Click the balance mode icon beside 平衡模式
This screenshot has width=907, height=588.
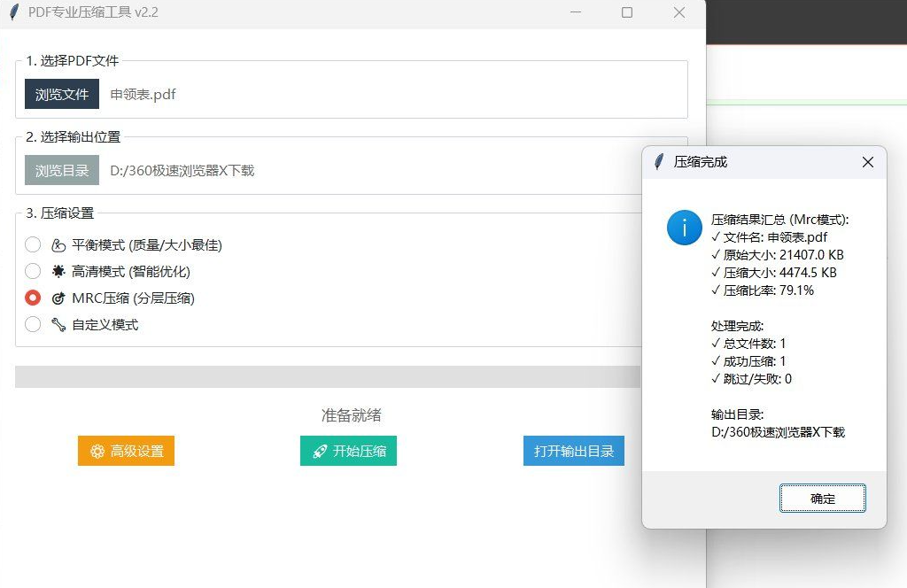pos(58,245)
